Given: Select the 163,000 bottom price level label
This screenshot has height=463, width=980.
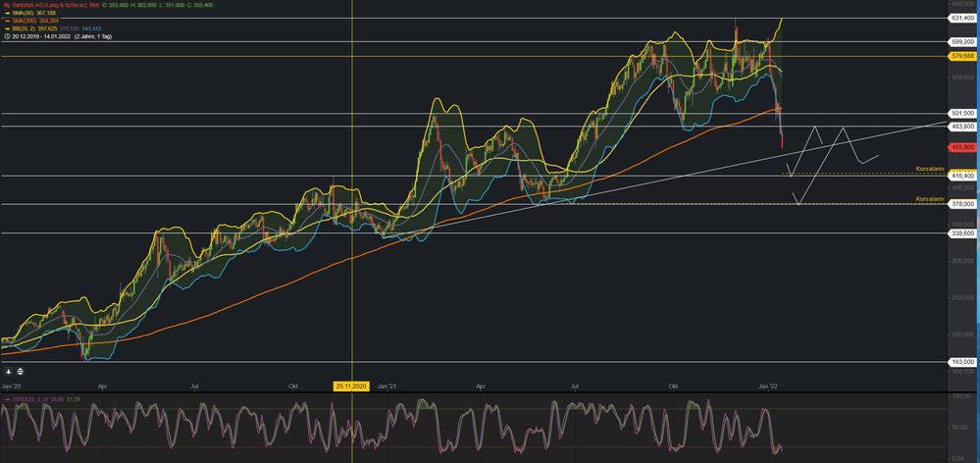Looking at the screenshot, I should [x=962, y=362].
